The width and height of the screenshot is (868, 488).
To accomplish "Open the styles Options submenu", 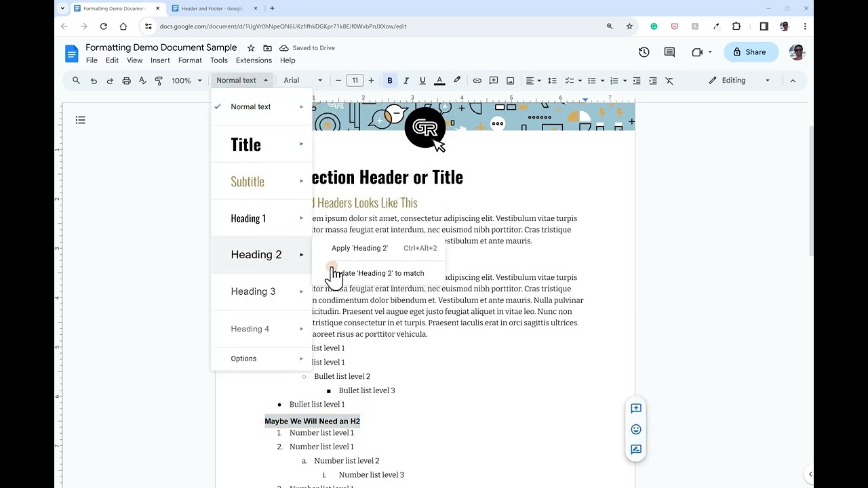I will click(262, 359).
